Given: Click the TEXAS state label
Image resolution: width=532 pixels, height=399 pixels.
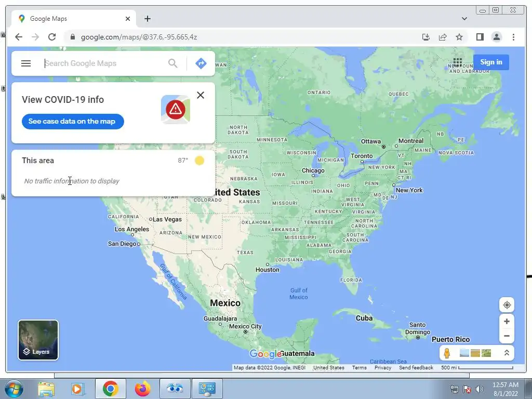Looking at the screenshot, I should pyautogui.click(x=245, y=252).
